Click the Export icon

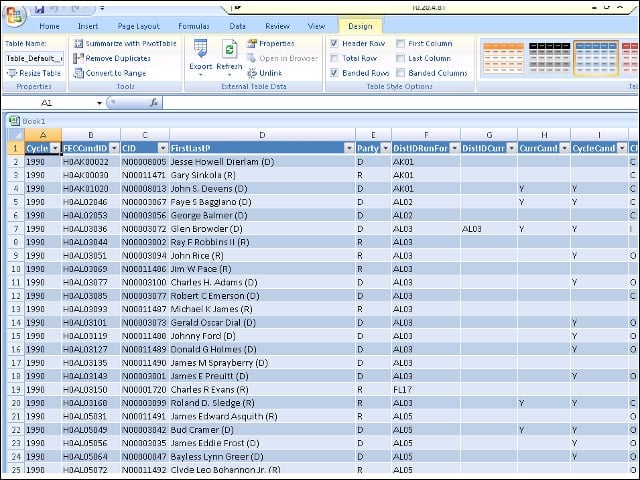pyautogui.click(x=200, y=49)
